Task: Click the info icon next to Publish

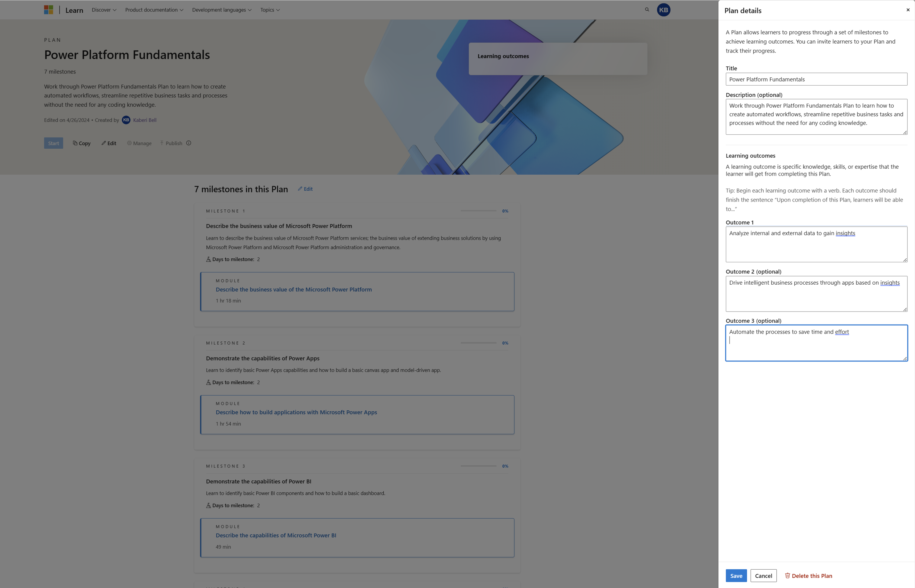Action: click(189, 143)
